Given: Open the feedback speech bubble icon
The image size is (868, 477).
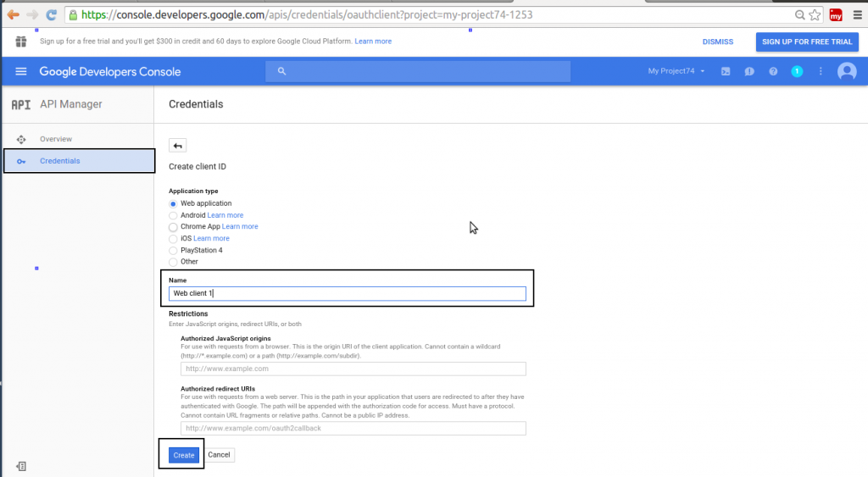Looking at the screenshot, I should (749, 71).
